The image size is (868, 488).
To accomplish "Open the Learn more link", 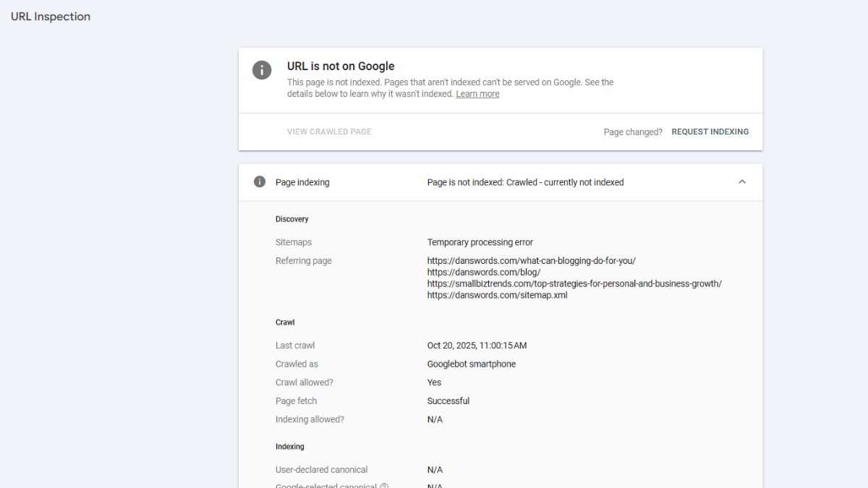I will click(477, 94).
